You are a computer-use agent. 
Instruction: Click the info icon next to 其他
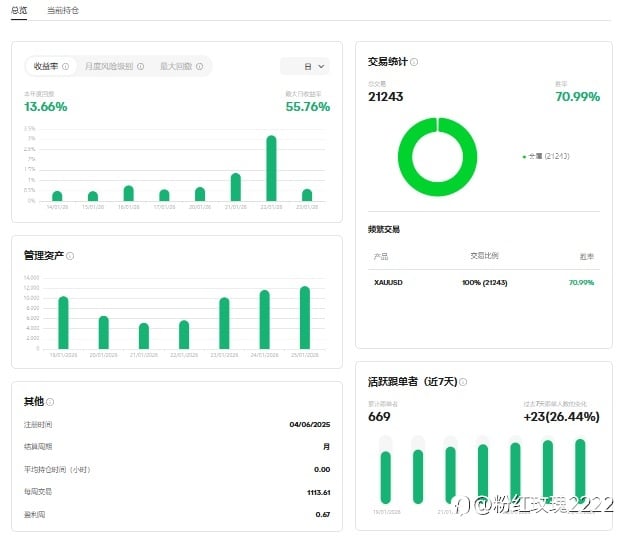[50, 402]
